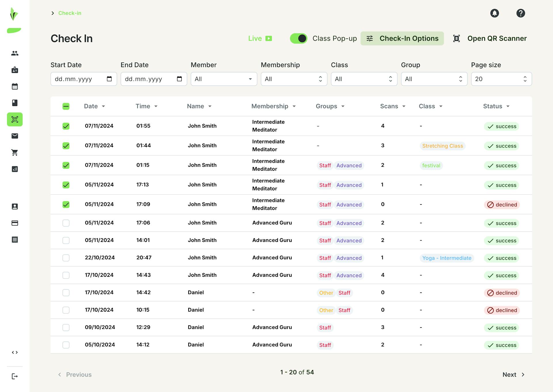The image size is (553, 392).
Task: Check the 09/10/2024 Daniel row checkbox
Action: tap(66, 327)
